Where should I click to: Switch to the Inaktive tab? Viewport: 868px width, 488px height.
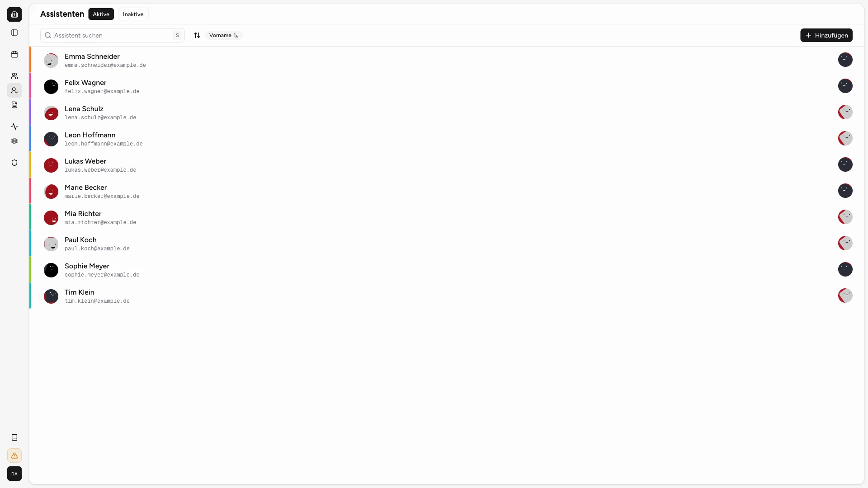pos(133,14)
